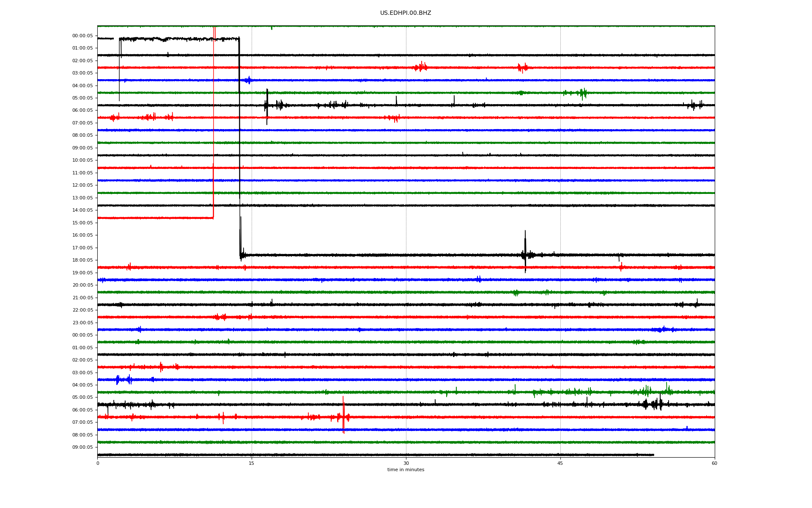
Task: Select the x-axis tick label 30
Action: pos(406,463)
